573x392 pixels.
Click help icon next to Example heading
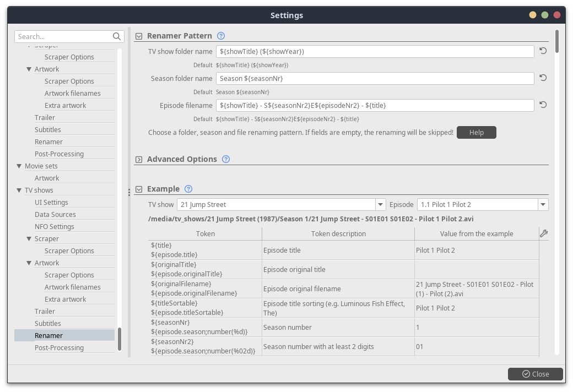[x=188, y=189]
